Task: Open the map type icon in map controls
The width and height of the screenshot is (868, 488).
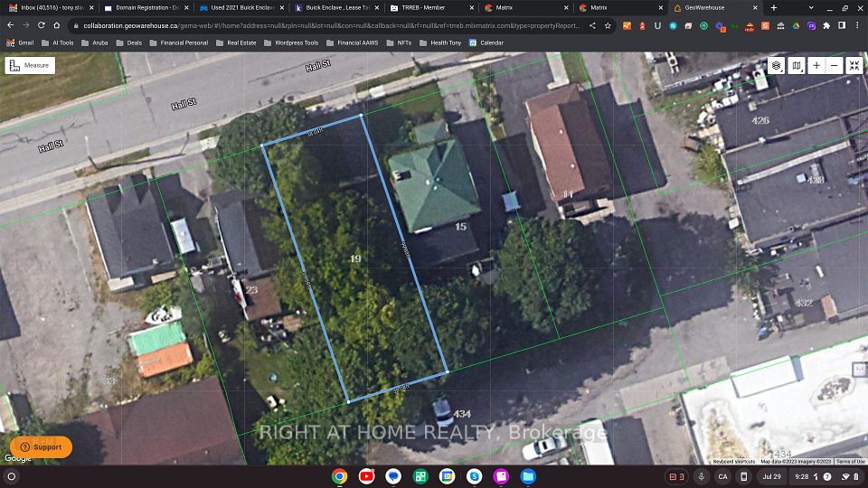Action: (x=796, y=65)
